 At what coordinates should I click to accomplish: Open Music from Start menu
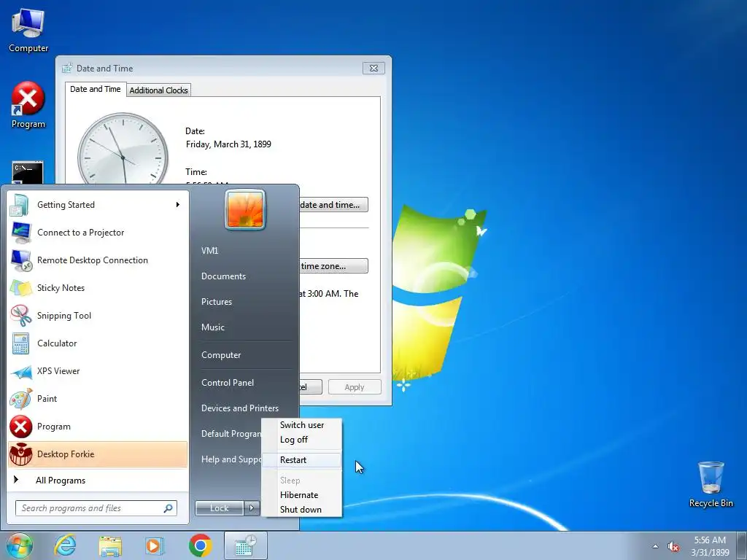[212, 327]
